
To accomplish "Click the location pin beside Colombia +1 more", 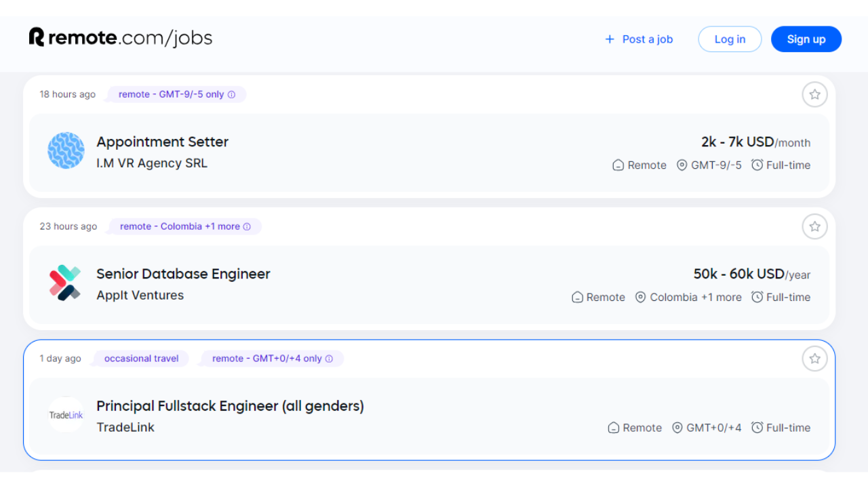I will point(640,298).
